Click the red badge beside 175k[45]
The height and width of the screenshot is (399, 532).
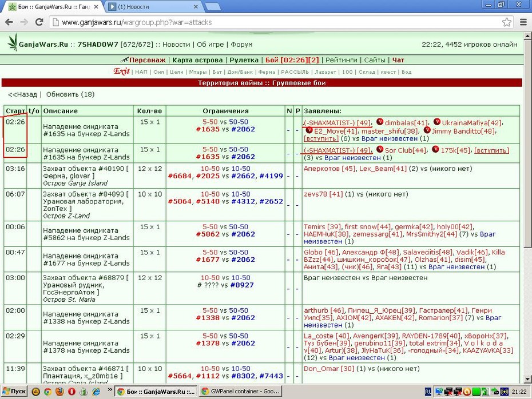(x=435, y=149)
